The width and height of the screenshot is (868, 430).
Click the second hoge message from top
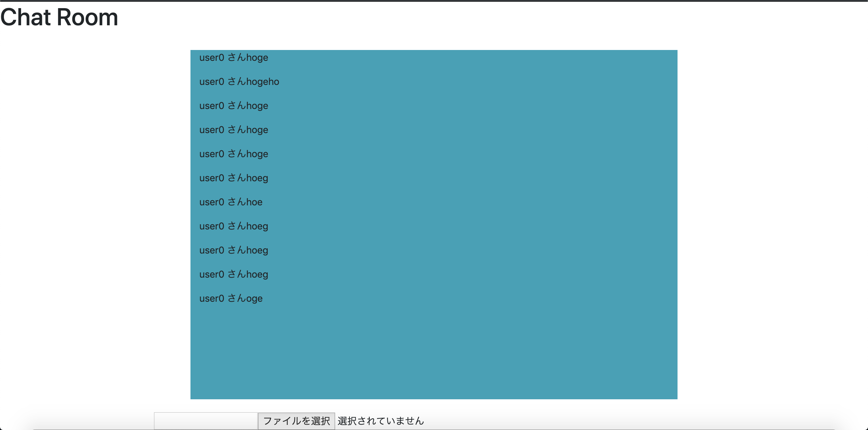click(x=234, y=106)
